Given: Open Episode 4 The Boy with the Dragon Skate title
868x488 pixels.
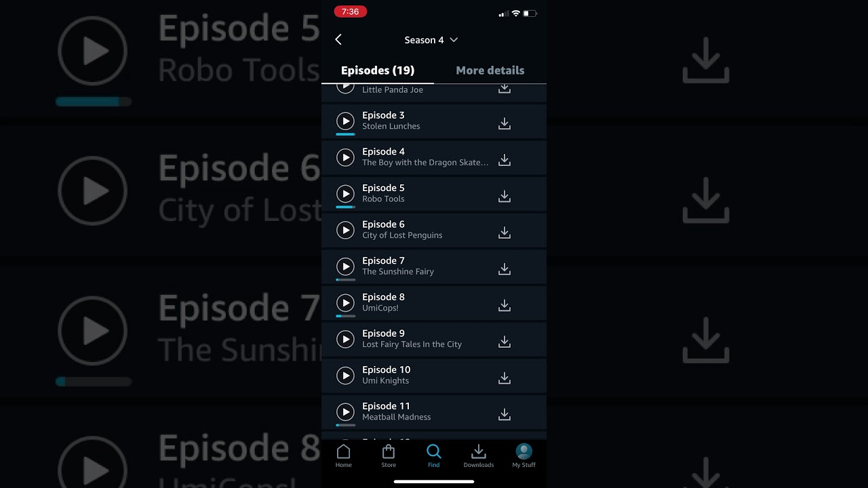Looking at the screenshot, I should tap(425, 157).
